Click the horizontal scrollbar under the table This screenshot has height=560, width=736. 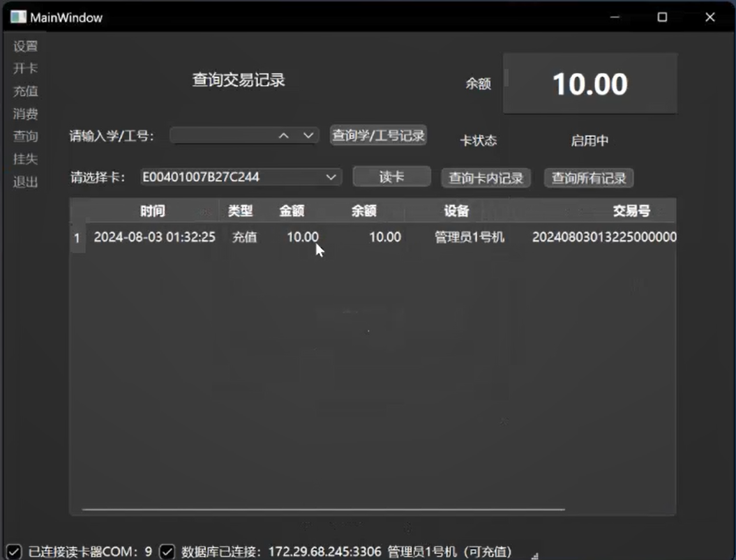[x=322, y=510]
